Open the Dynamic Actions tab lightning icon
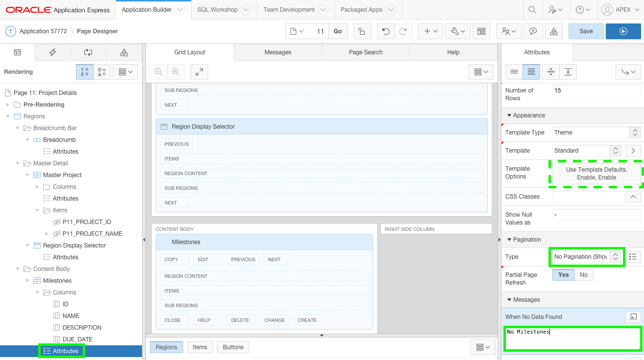Screen dimensions: 644x360 tap(52, 52)
